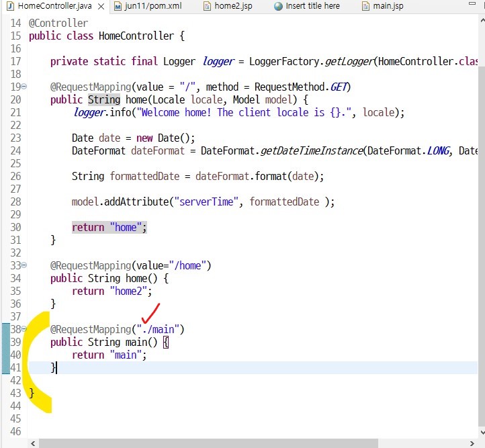Click the horizontal scrollbar thumb
This screenshot has height=448, width=485.
click(x=208, y=444)
